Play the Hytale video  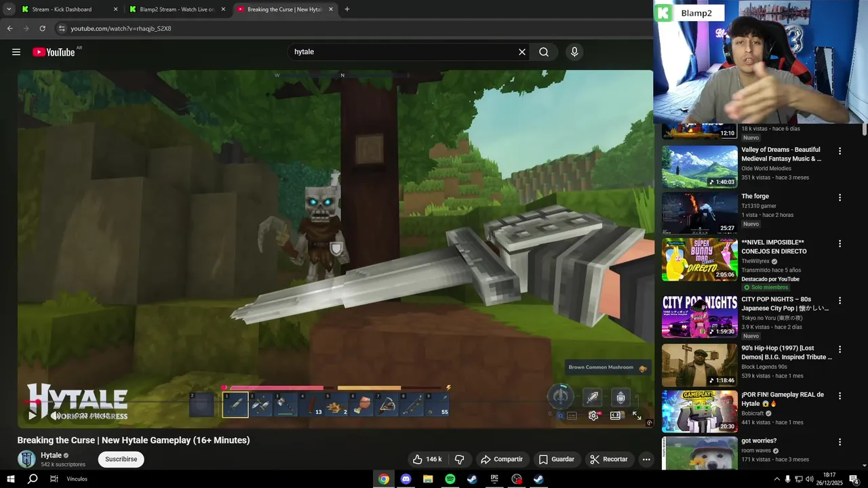(32, 415)
